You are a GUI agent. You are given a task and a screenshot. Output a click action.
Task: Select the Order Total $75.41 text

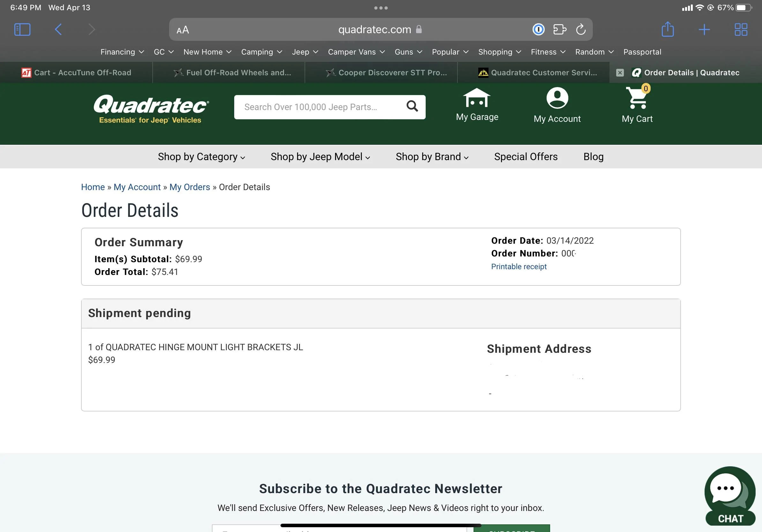tap(136, 272)
